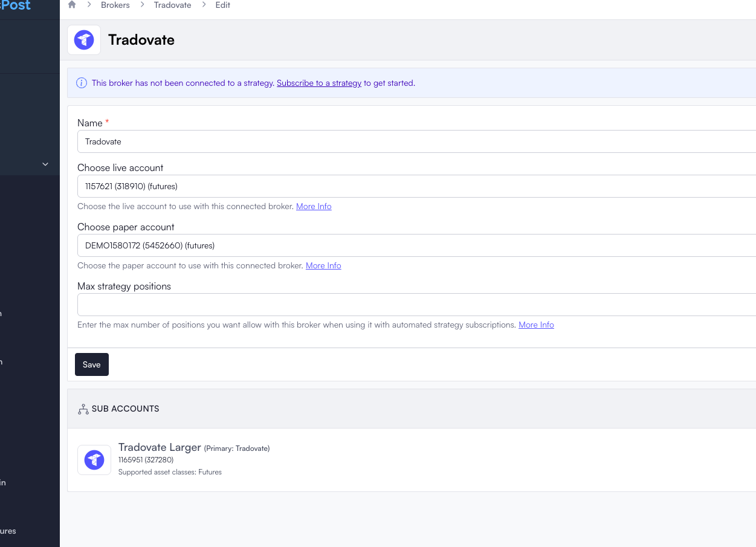756x547 pixels.
Task: Follow the Subscribe to a strategy link
Action: pos(318,83)
